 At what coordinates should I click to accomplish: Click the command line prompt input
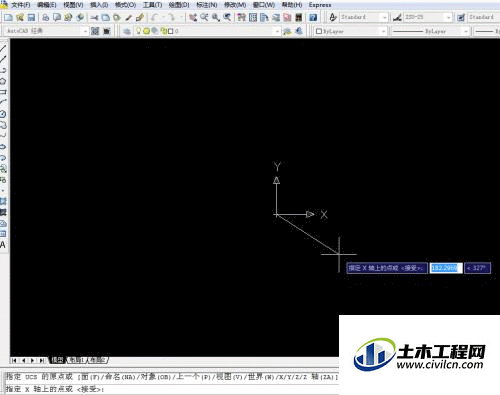[x=172, y=389]
